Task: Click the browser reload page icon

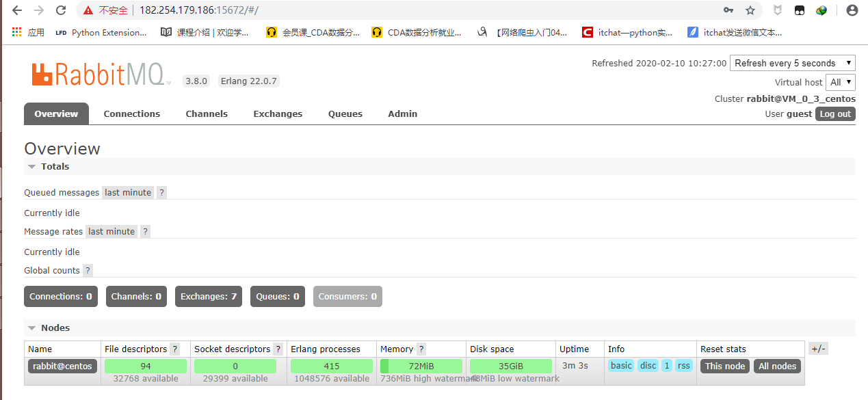Action: (61, 10)
